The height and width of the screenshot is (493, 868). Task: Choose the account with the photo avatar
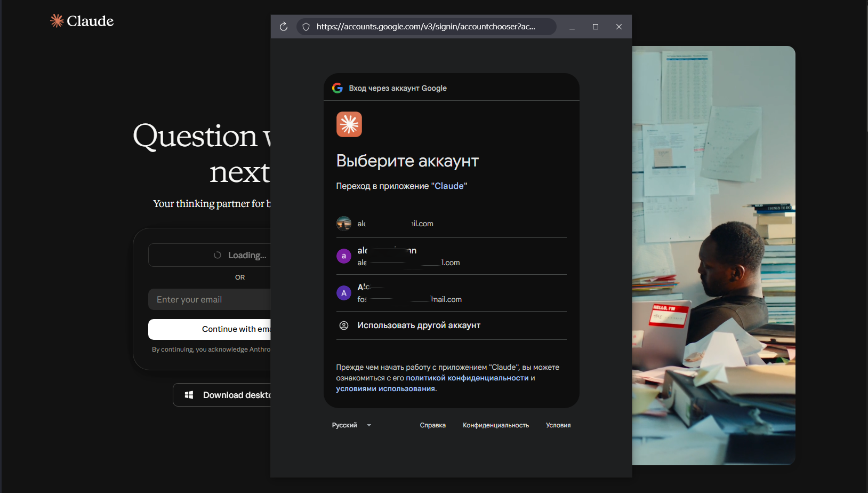(x=451, y=224)
